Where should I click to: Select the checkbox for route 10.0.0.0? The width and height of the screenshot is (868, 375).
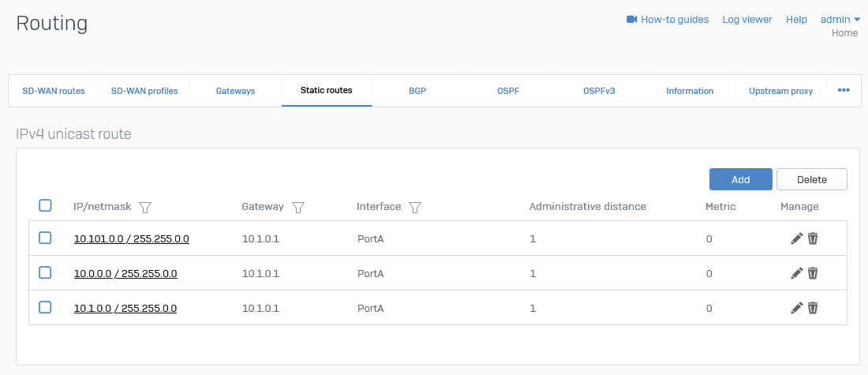click(x=45, y=272)
